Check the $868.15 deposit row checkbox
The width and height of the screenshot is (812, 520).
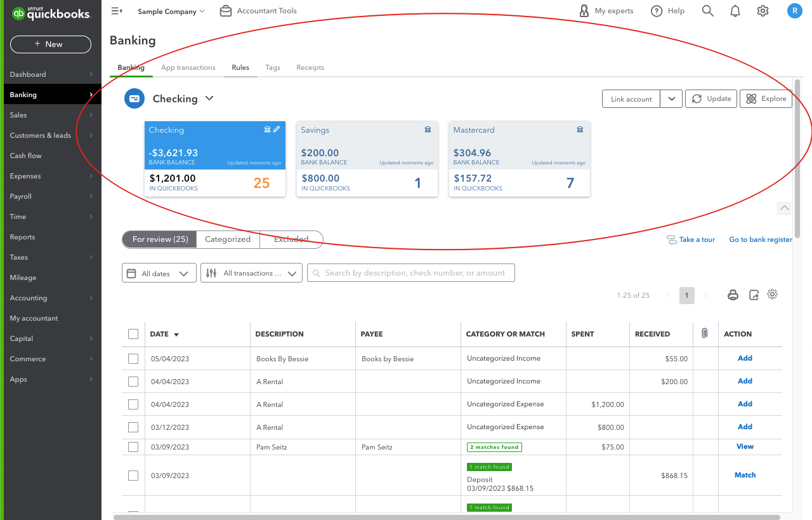pos(133,476)
